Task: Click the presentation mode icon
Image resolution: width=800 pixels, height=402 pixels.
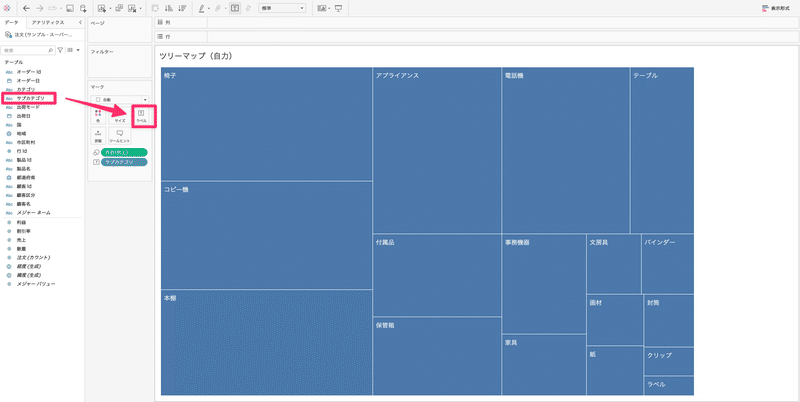Action: [338, 8]
